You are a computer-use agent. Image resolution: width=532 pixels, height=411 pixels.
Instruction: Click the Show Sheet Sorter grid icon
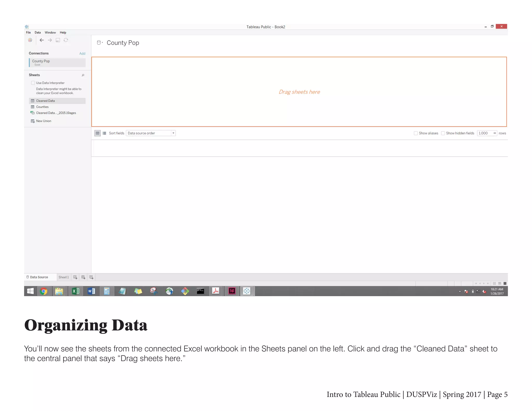pyautogui.click(x=494, y=283)
